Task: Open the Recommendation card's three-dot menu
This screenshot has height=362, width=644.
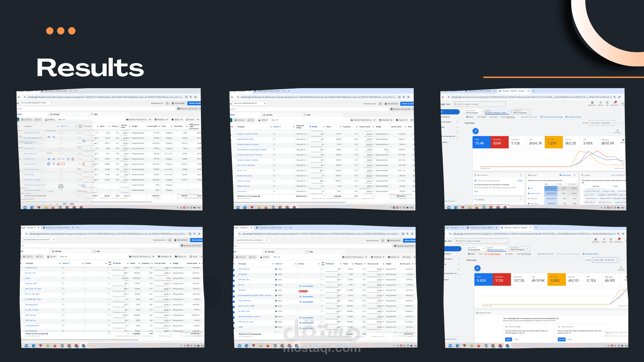Action: [x=521, y=175]
